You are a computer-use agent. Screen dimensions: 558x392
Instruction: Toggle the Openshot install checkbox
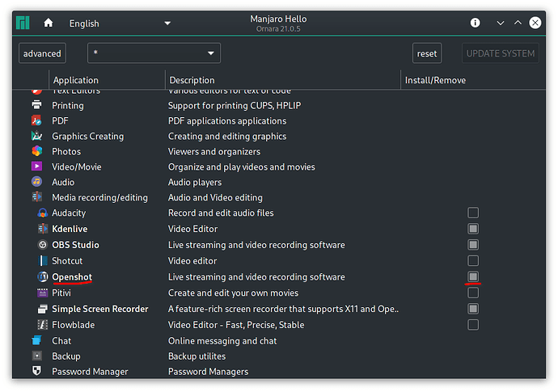tap(473, 276)
